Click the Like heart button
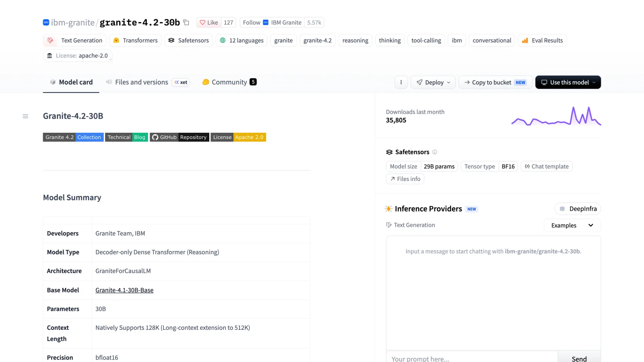 (x=209, y=23)
